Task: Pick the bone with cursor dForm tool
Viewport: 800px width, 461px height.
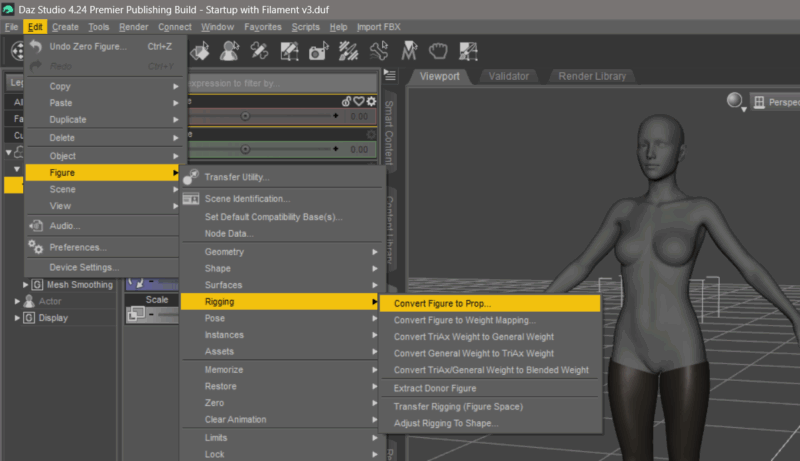Action: click(379, 51)
